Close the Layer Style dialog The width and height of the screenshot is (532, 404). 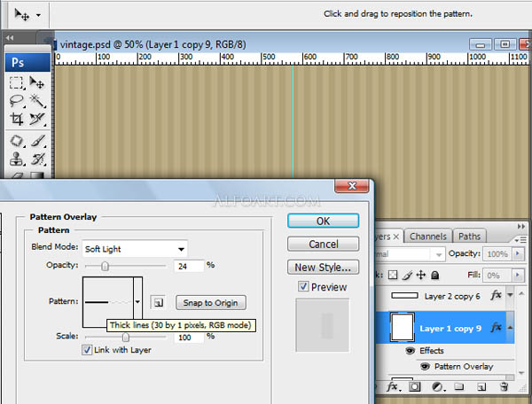click(352, 186)
